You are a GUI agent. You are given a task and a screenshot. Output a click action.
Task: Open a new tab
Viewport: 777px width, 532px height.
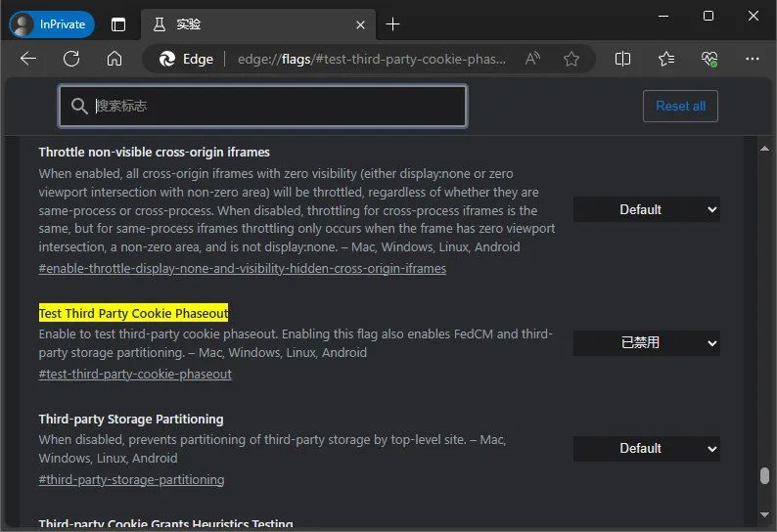pyautogui.click(x=392, y=24)
